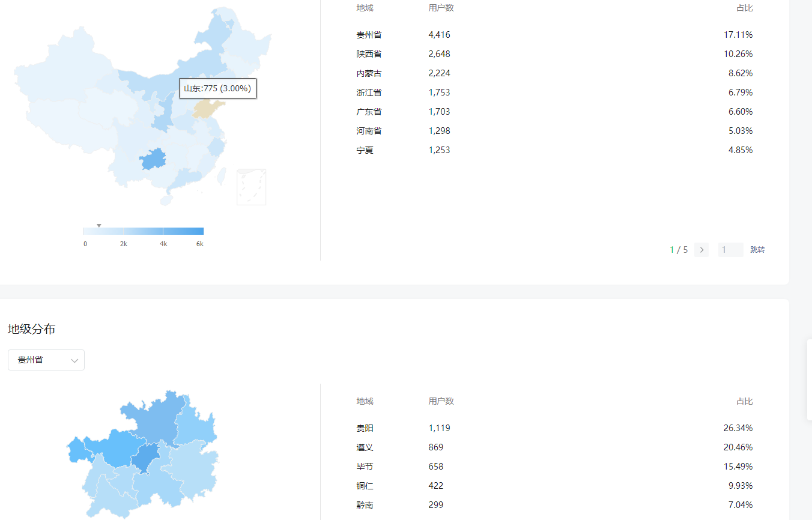Click the 地级分布 section title
The height and width of the screenshot is (520, 812).
pyautogui.click(x=32, y=329)
